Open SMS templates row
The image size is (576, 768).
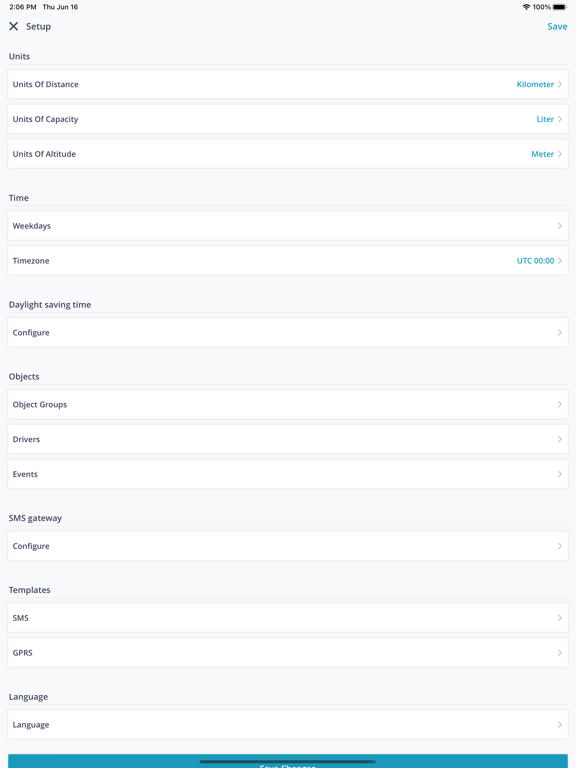pos(288,618)
